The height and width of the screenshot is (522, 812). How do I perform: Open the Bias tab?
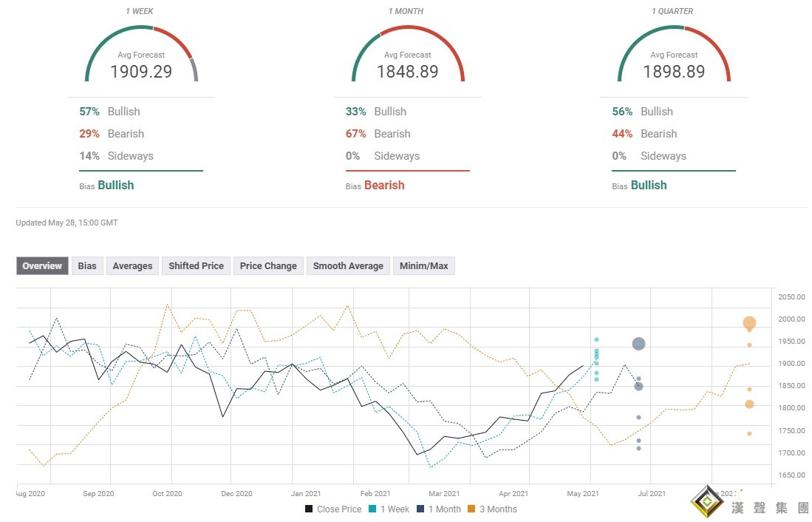click(87, 266)
